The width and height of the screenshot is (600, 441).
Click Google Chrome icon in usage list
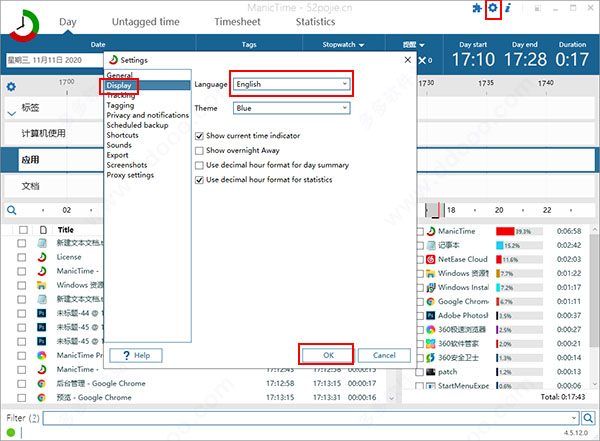(431, 302)
